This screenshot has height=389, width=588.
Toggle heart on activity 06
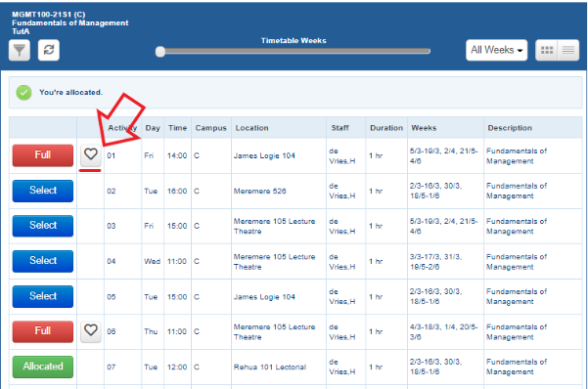point(91,331)
